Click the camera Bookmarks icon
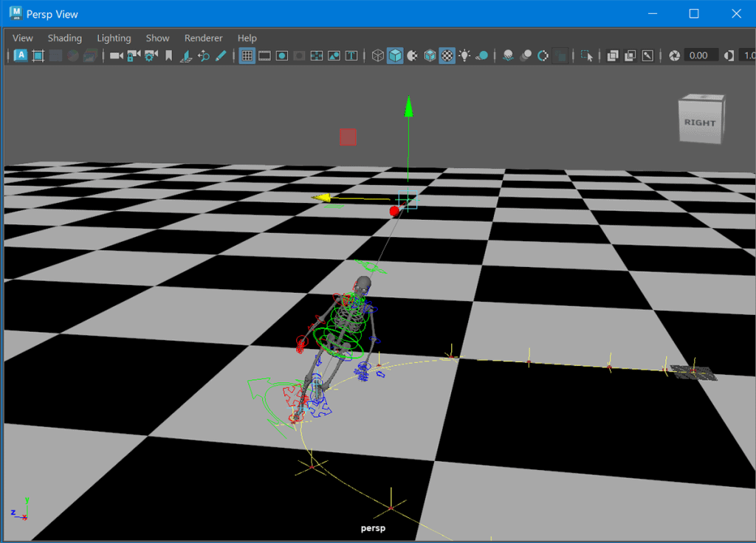The height and width of the screenshot is (543, 756). click(169, 55)
